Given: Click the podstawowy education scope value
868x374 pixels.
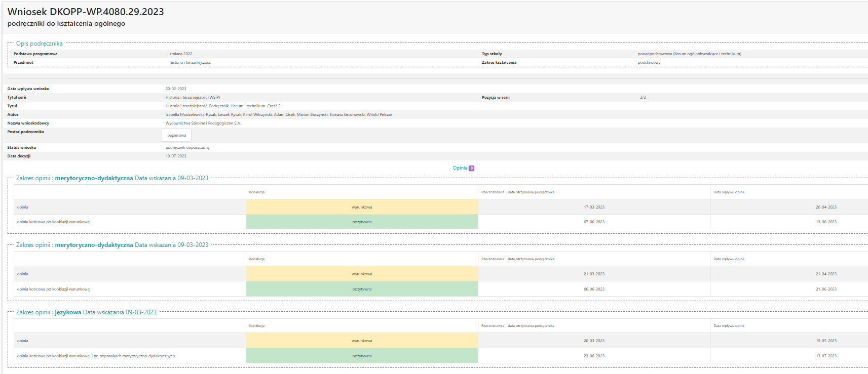Looking at the screenshot, I should 649,63.
